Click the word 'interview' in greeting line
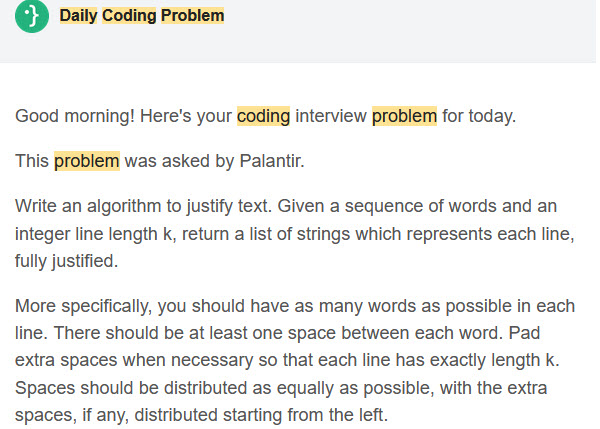600x429 pixels. click(331, 116)
